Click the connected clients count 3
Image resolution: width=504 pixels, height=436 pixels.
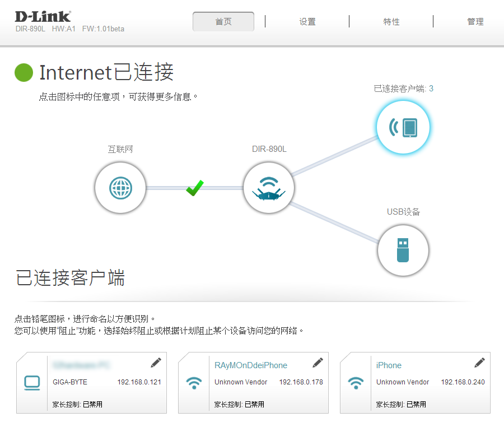(x=431, y=89)
